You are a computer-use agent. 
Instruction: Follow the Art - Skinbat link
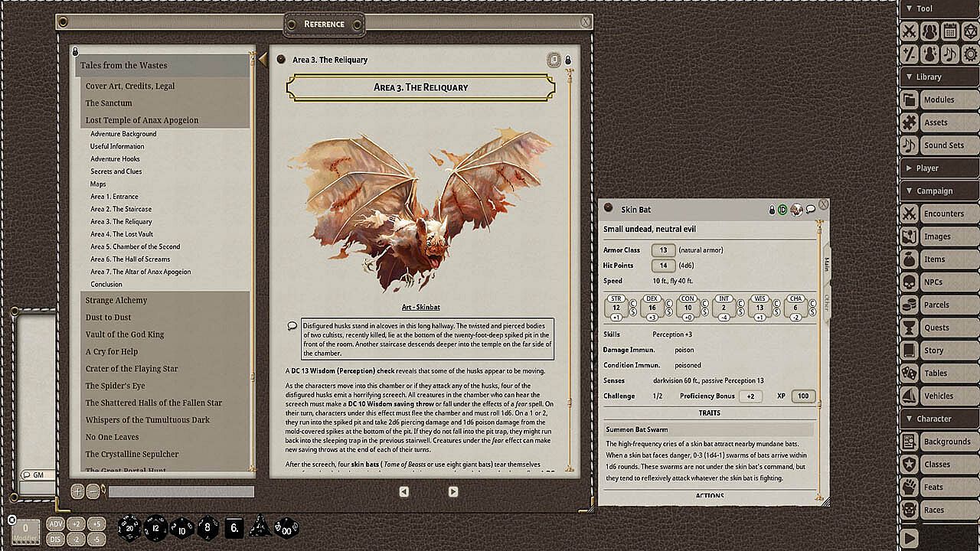(420, 307)
